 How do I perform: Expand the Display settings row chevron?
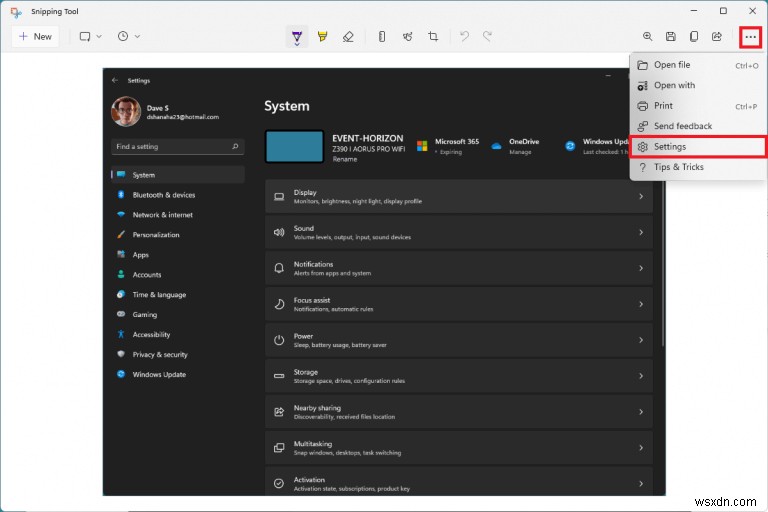pyautogui.click(x=641, y=196)
